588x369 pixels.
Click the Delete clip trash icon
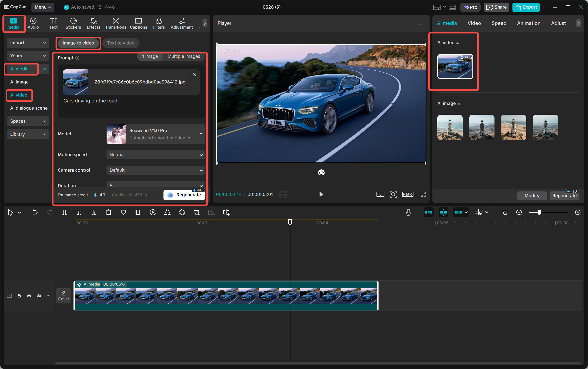pyautogui.click(x=109, y=212)
